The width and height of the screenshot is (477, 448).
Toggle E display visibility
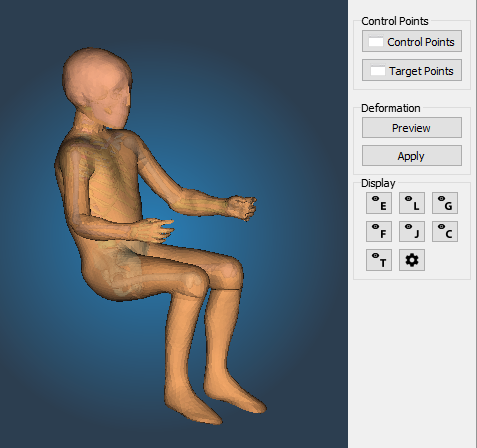point(379,203)
